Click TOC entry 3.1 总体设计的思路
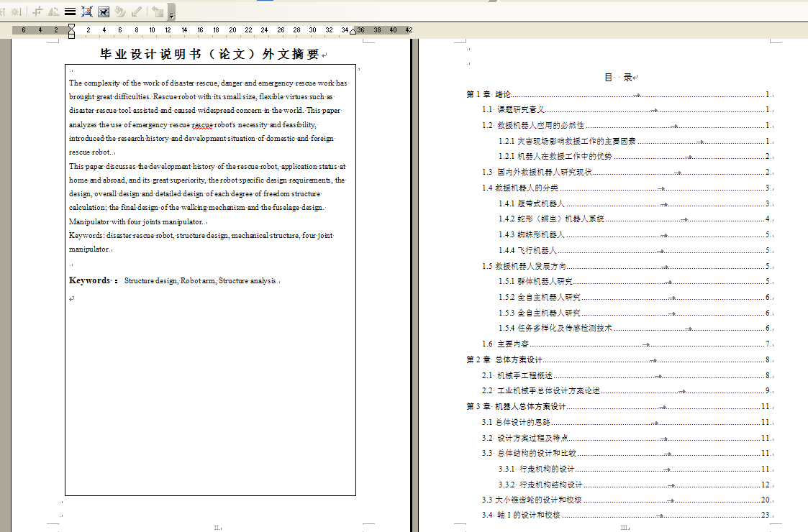This screenshot has width=808, height=532. [625, 422]
